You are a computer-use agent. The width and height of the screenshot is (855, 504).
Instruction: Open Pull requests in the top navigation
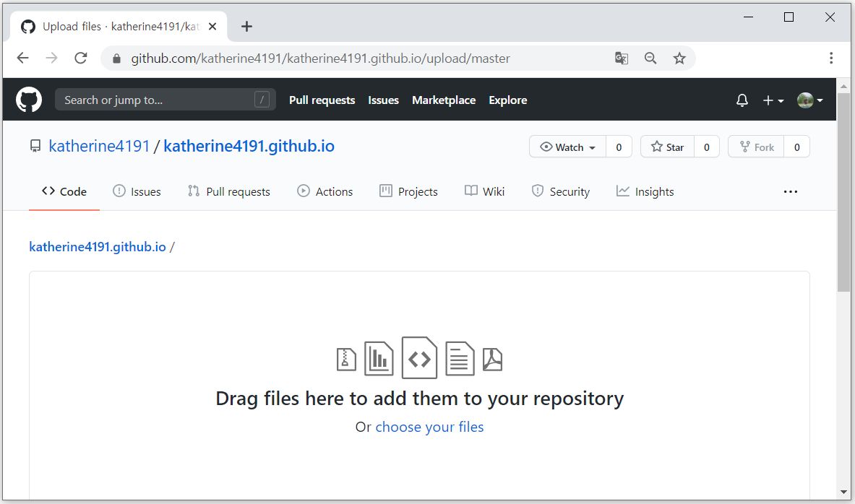coord(322,100)
